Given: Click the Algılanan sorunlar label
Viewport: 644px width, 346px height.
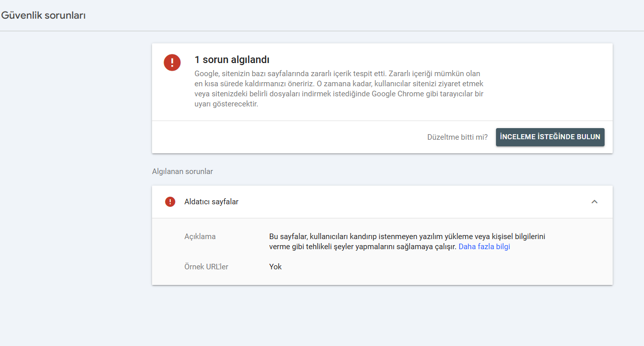Looking at the screenshot, I should point(182,171).
